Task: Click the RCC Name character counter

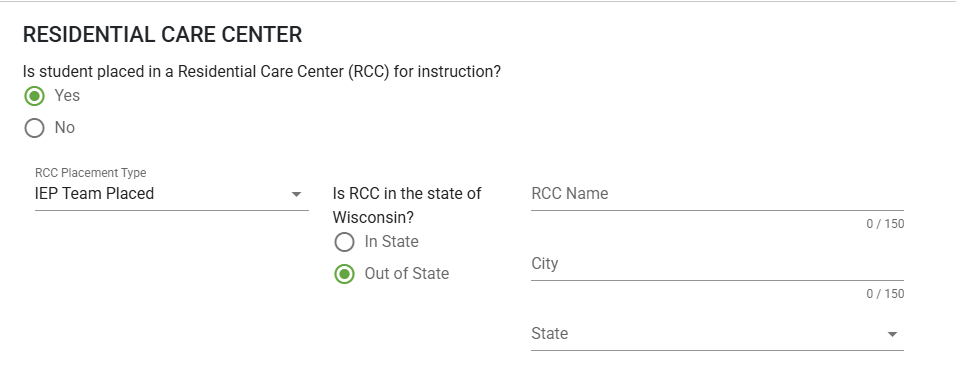Action: click(885, 224)
